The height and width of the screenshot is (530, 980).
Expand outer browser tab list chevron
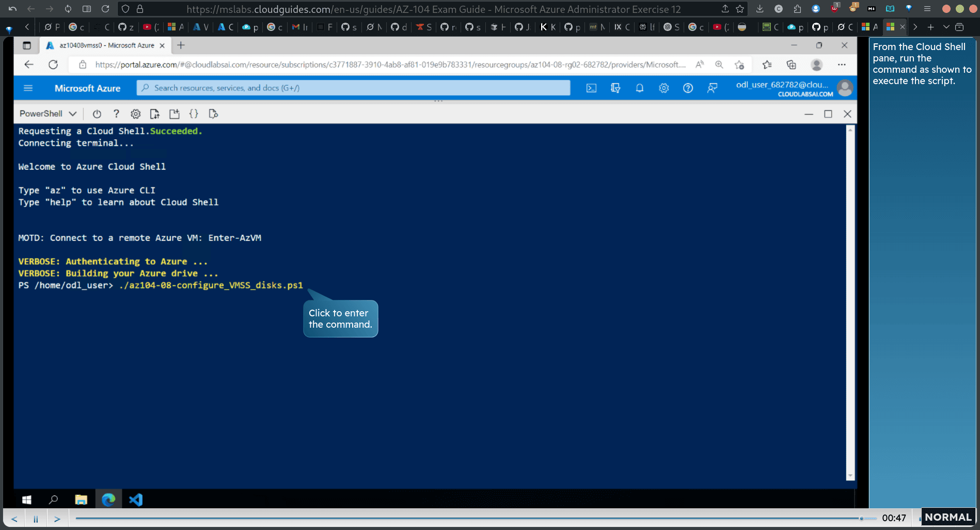[946, 27]
